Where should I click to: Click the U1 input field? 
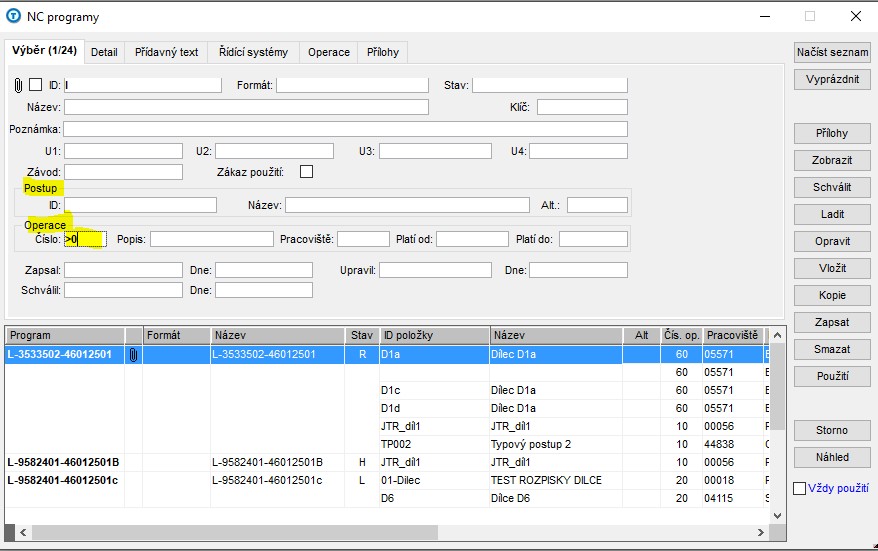[123, 151]
